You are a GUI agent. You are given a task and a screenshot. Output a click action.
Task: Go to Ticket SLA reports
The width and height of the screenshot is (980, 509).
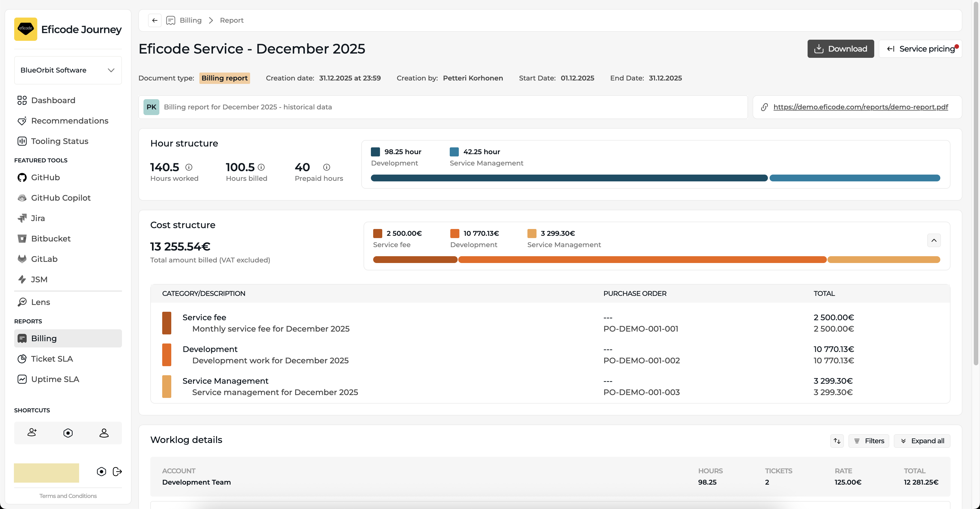pos(52,359)
